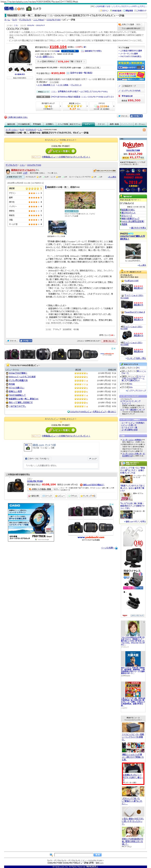Viewport: 151px width, 868px height.
Task: Click top green レビューを書く button
Action: pyautogui.click(x=61, y=151)
